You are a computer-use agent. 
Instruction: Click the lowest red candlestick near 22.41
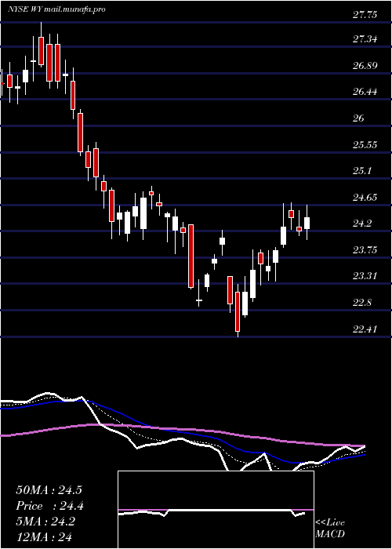[238, 311]
